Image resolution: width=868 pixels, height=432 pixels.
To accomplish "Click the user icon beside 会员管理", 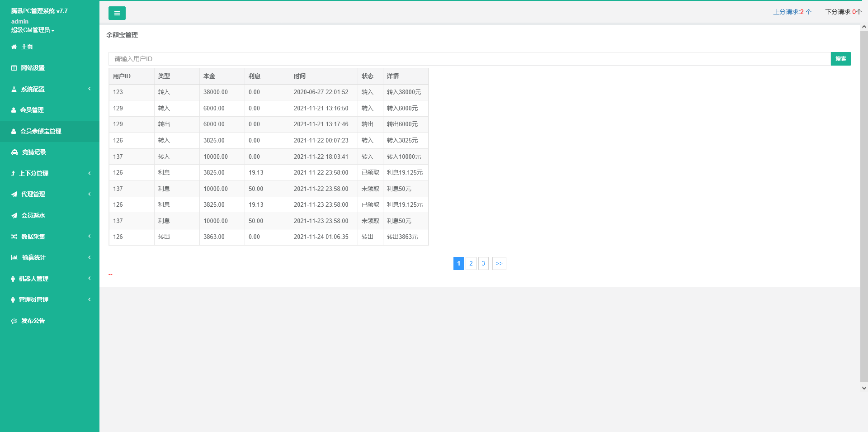I will click(14, 110).
